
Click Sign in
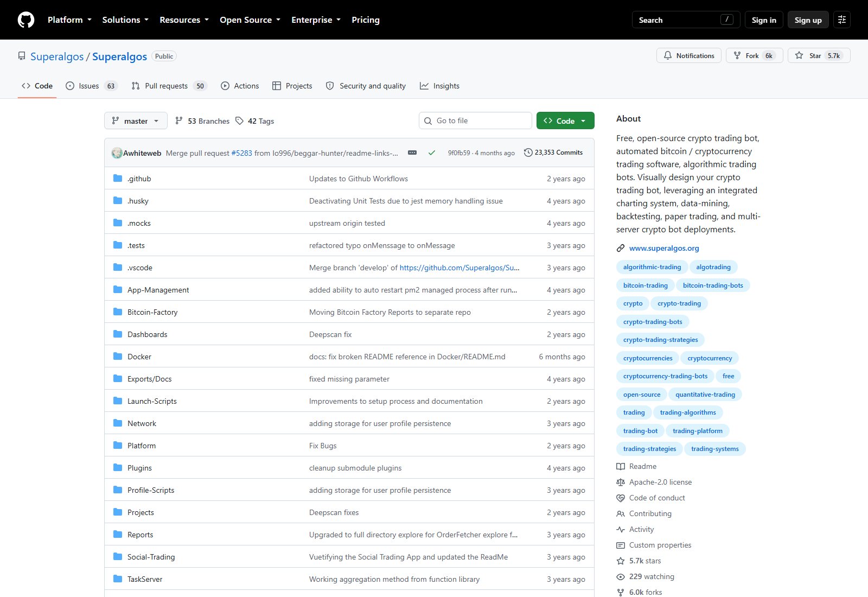coord(764,20)
